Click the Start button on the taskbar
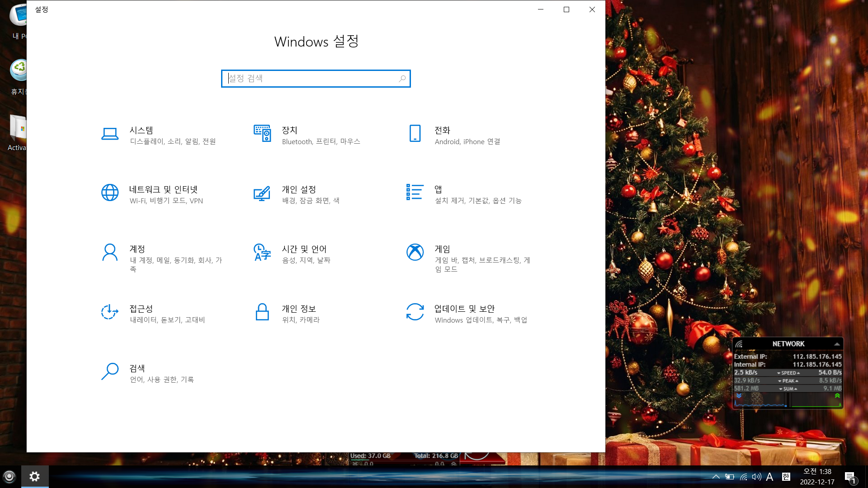This screenshot has width=868, height=488. (9, 477)
